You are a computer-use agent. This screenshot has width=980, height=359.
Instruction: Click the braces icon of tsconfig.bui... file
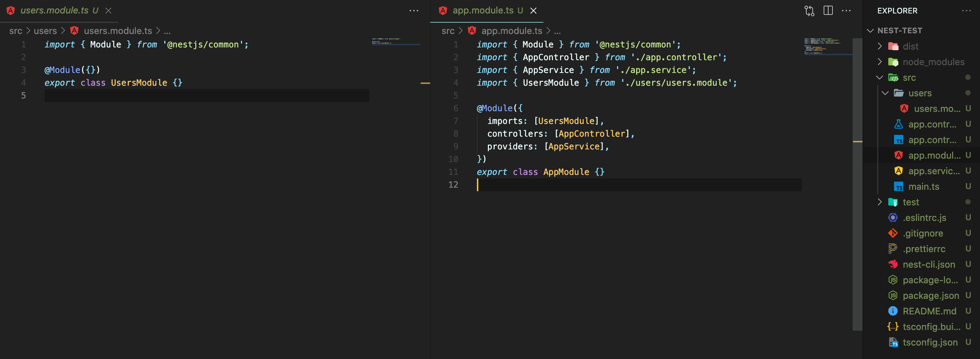click(893, 327)
